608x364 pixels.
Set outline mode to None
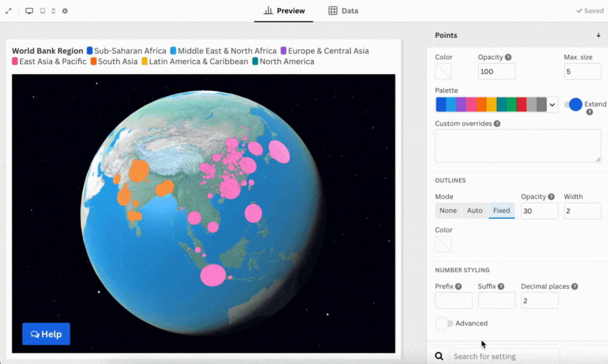448,211
